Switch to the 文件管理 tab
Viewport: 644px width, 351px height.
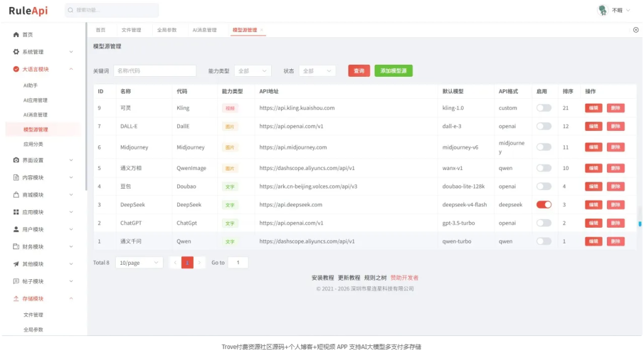pos(131,30)
